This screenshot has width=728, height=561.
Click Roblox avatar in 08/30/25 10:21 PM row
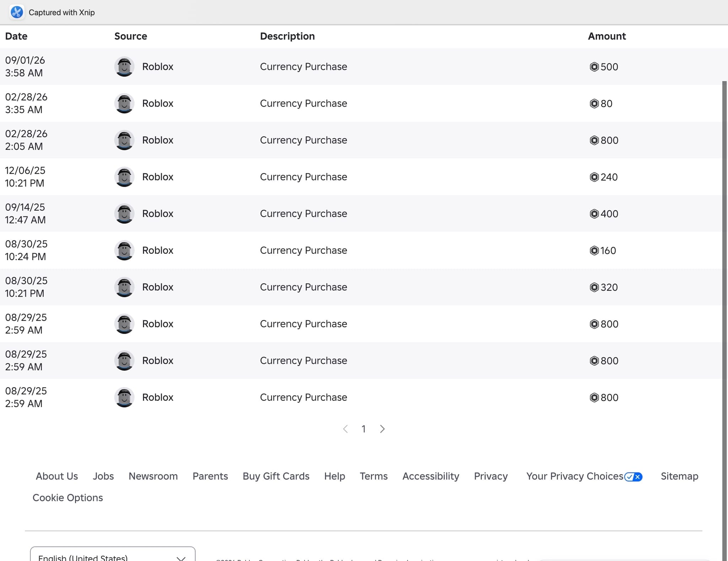tap(124, 287)
